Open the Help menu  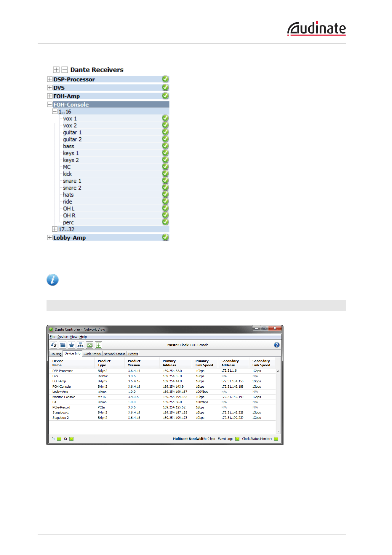[83, 337]
